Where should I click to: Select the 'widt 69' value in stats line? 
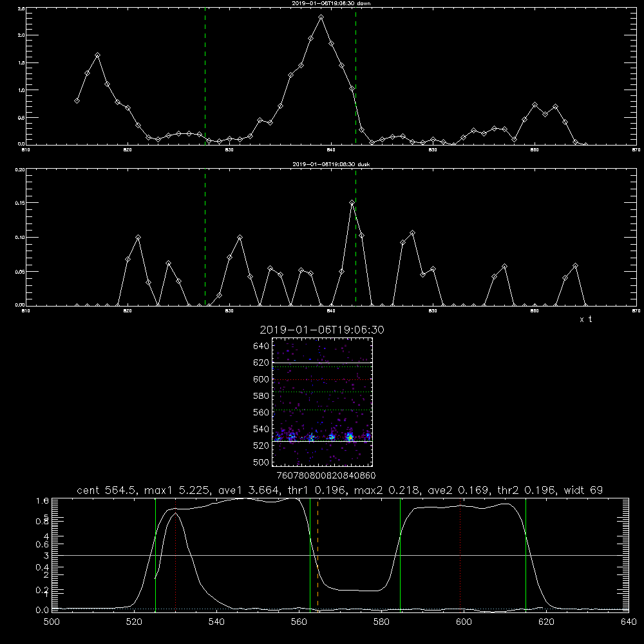[x=583, y=490]
